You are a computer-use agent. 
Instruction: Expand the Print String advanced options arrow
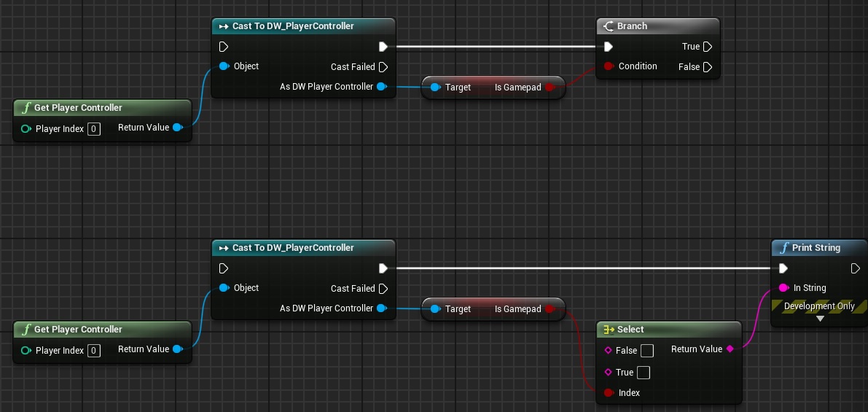(819, 319)
